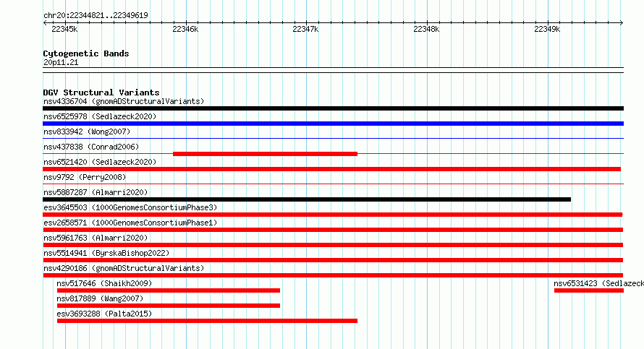Click the red esv3645503 variant bar
Viewport: 644px width, 349px height.
coord(333,215)
